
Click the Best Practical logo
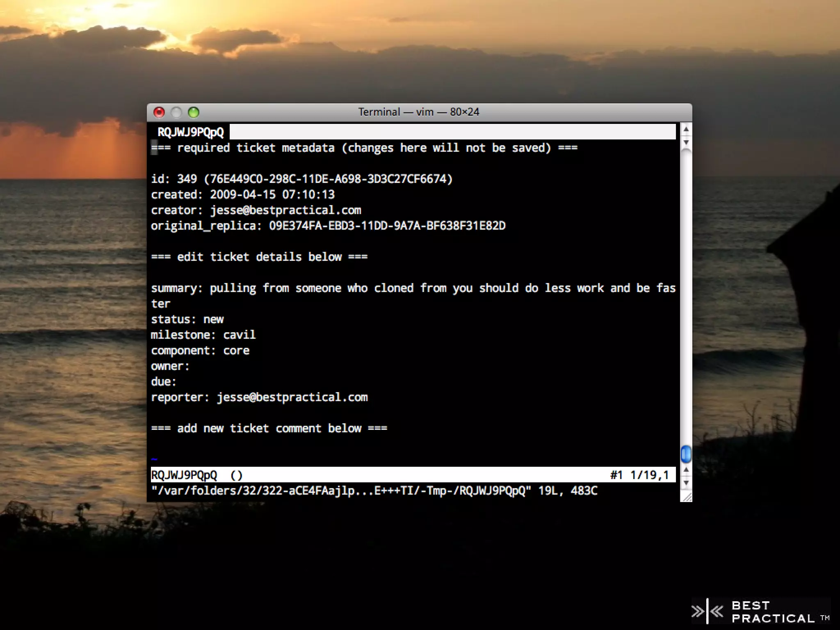(x=761, y=612)
